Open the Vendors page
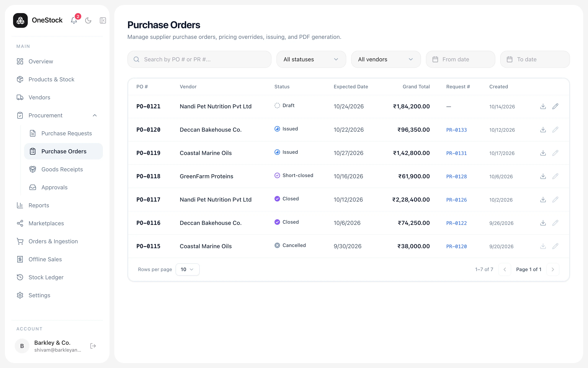This screenshot has width=588, height=368. point(57,97)
